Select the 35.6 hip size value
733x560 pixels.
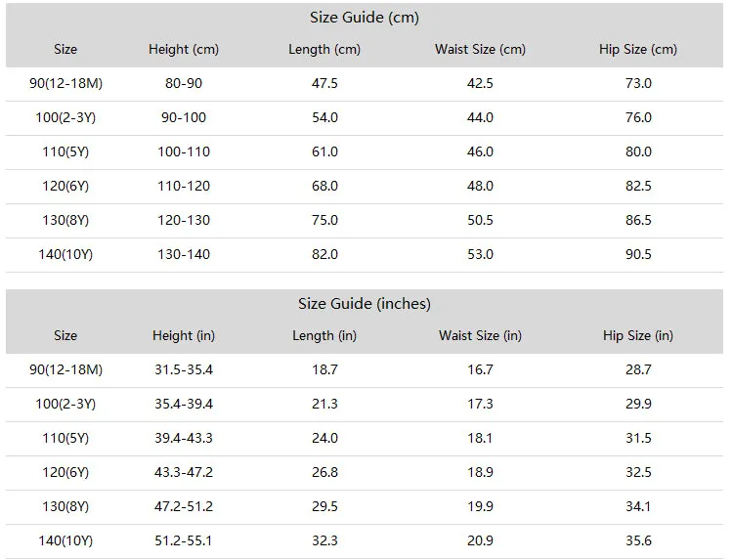pos(638,540)
